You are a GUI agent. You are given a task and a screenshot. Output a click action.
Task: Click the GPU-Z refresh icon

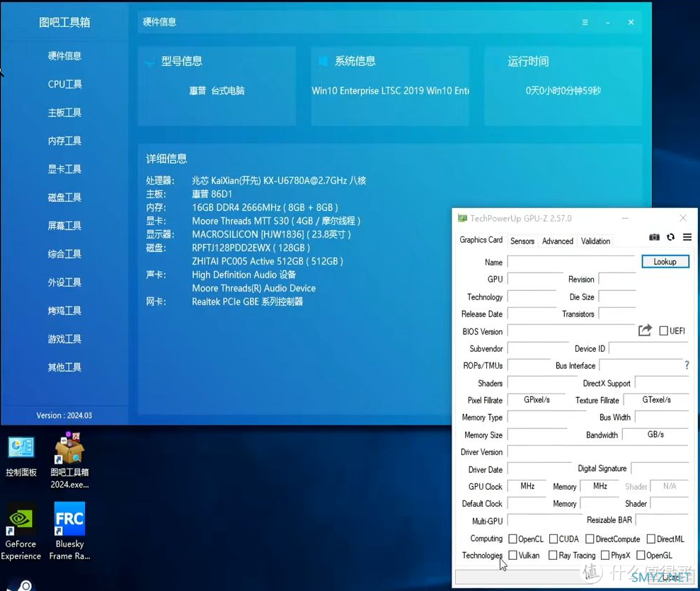coord(670,237)
